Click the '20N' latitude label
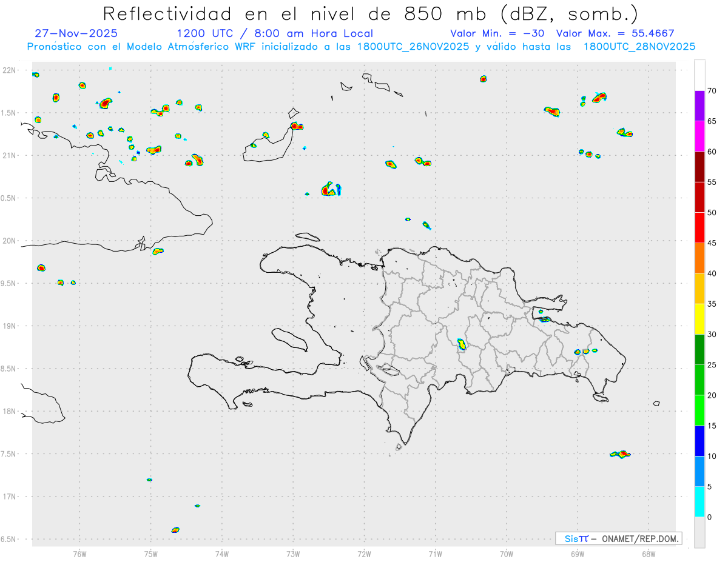Screen dimensions: 728x562 10,241
